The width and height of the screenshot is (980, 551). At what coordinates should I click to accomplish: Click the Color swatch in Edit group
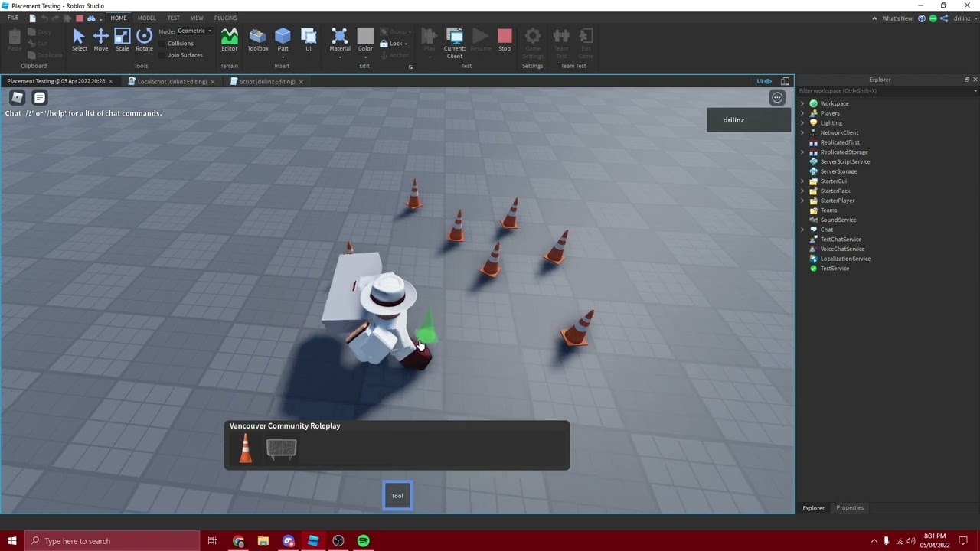tap(365, 36)
